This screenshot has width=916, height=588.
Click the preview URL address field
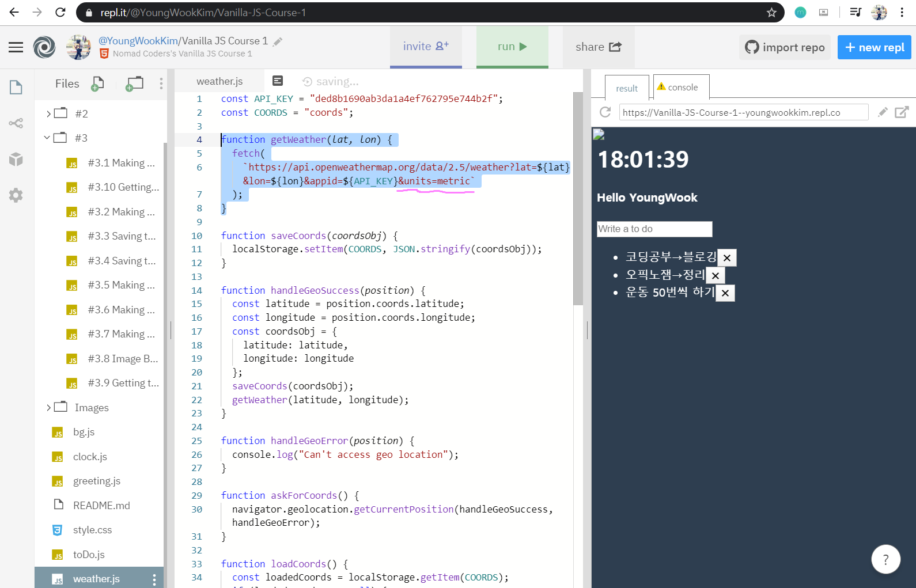(x=744, y=112)
